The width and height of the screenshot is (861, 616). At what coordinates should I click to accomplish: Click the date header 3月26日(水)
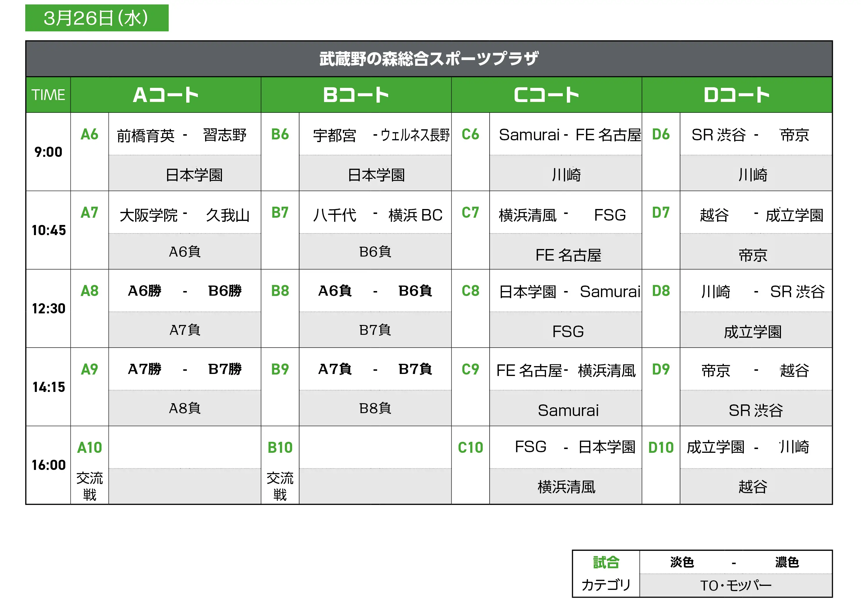pos(97,18)
